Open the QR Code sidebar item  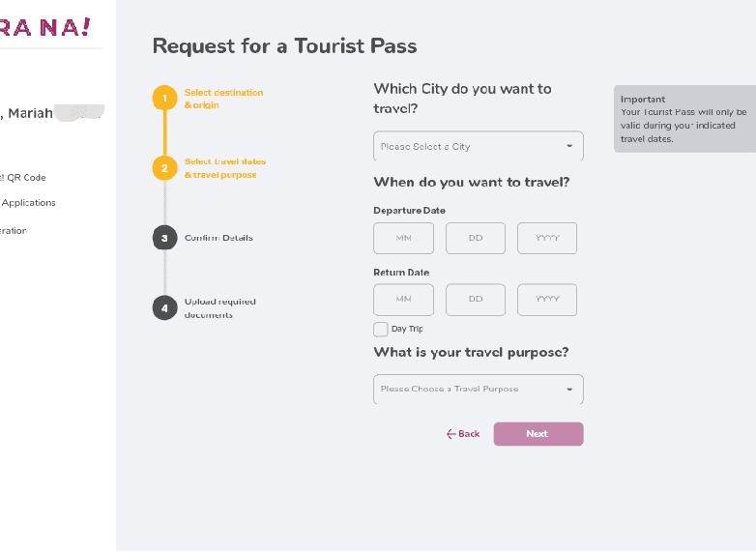click(x=24, y=178)
